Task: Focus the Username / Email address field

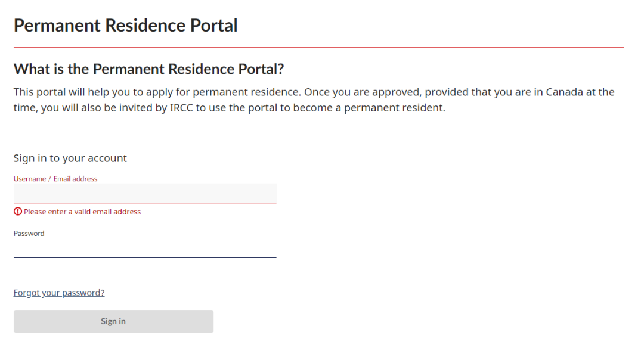Action: 145,193
